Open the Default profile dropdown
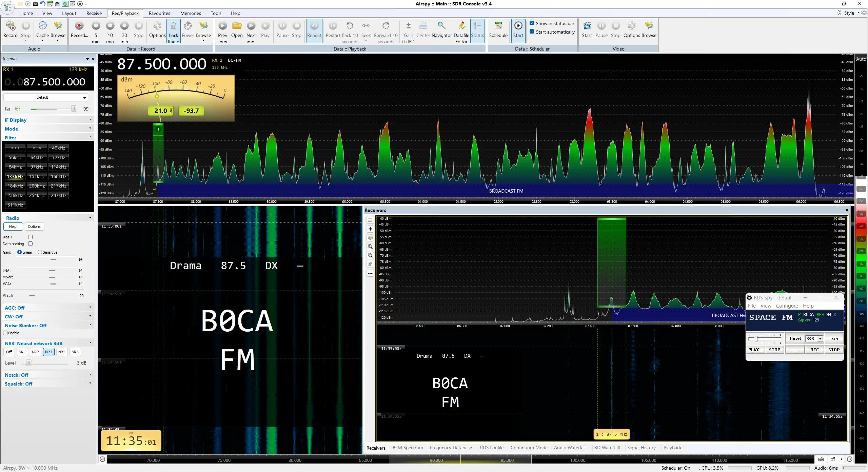868x472 pixels. pyautogui.click(x=46, y=97)
